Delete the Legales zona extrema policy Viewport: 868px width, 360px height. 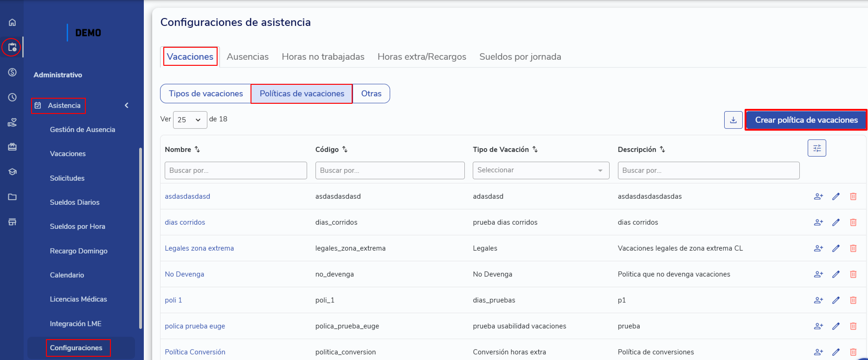(853, 248)
